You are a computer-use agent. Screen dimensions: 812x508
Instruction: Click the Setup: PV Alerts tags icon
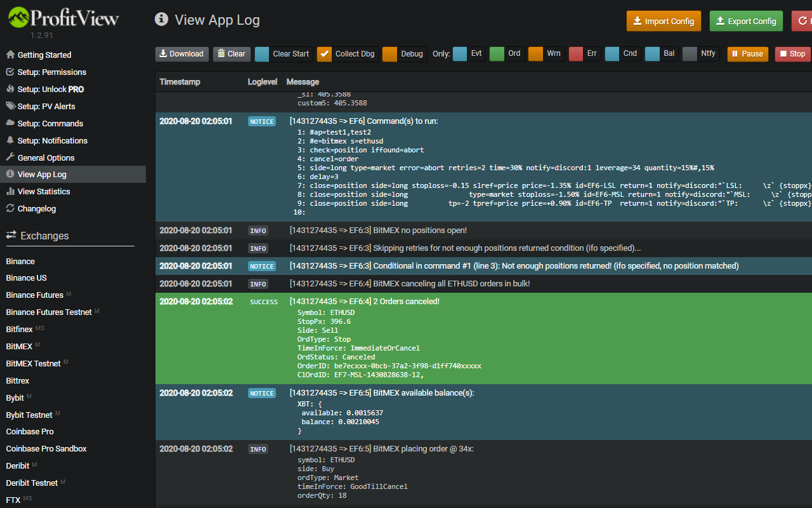click(x=11, y=106)
